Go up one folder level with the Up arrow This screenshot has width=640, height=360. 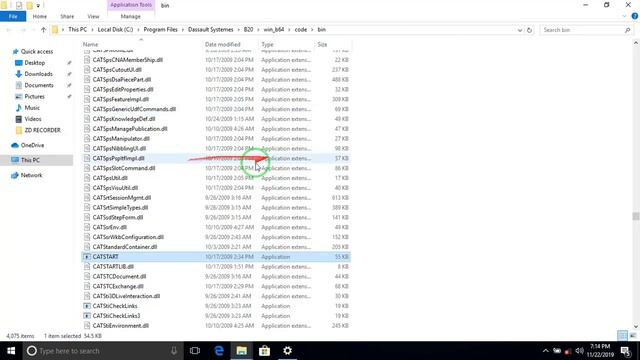pos(43,30)
